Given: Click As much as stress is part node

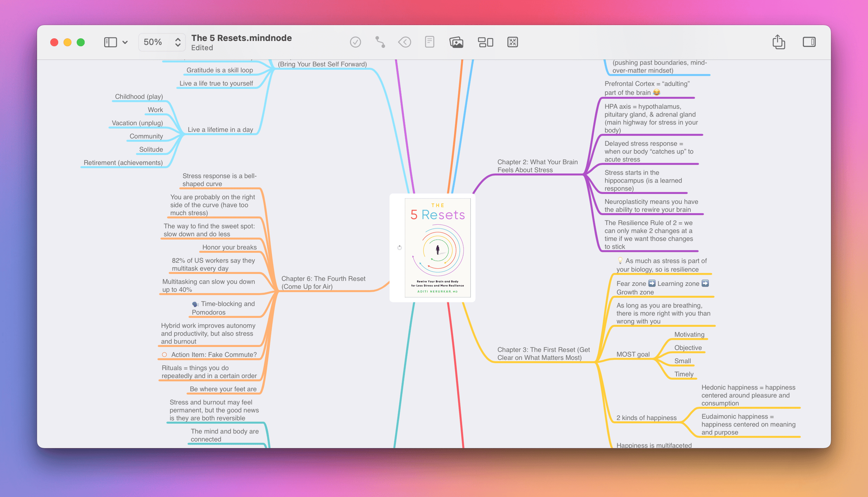Looking at the screenshot, I should pyautogui.click(x=661, y=265).
